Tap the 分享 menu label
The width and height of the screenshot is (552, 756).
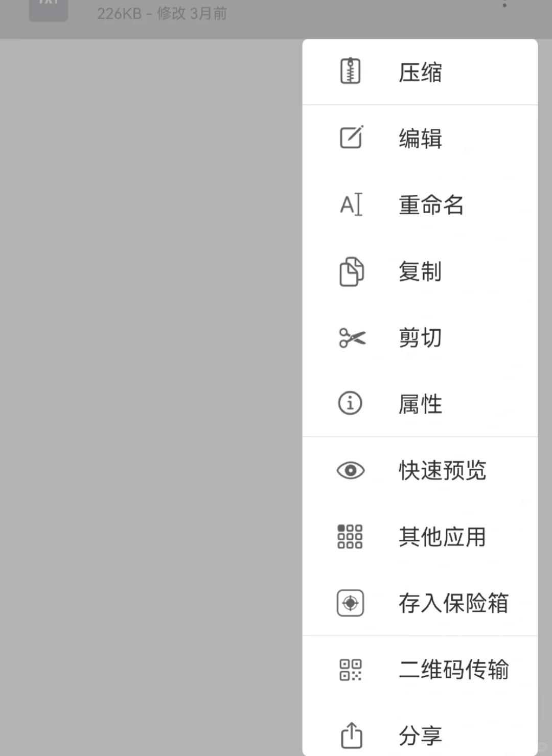[x=420, y=736]
